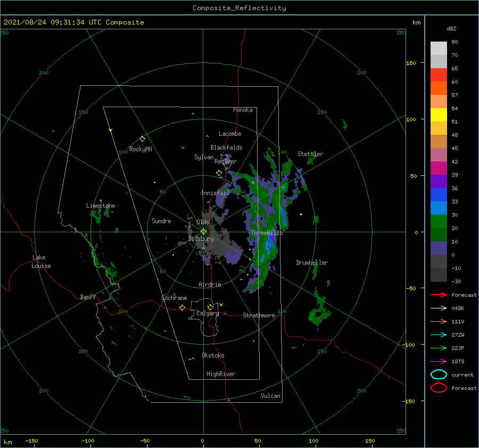The image size is (479, 448).
Task: Click the Calgary city label
Action: (208, 313)
